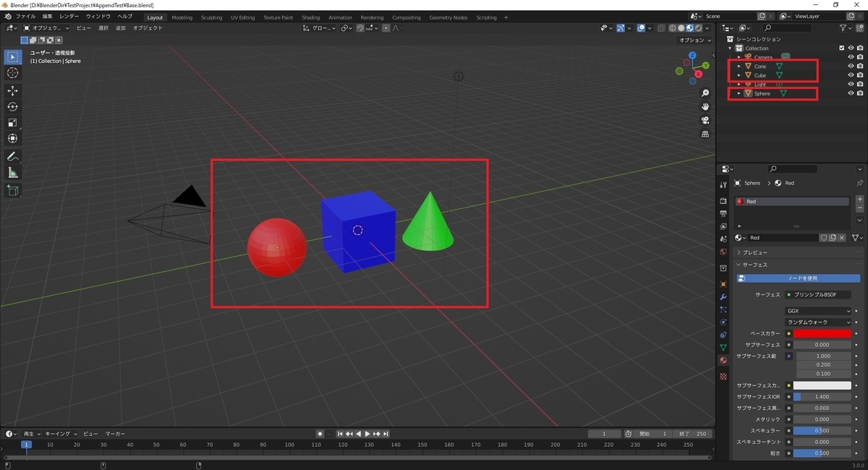This screenshot has height=470, width=868.
Task: Hide the Sphere object in viewport
Action: coord(851,93)
